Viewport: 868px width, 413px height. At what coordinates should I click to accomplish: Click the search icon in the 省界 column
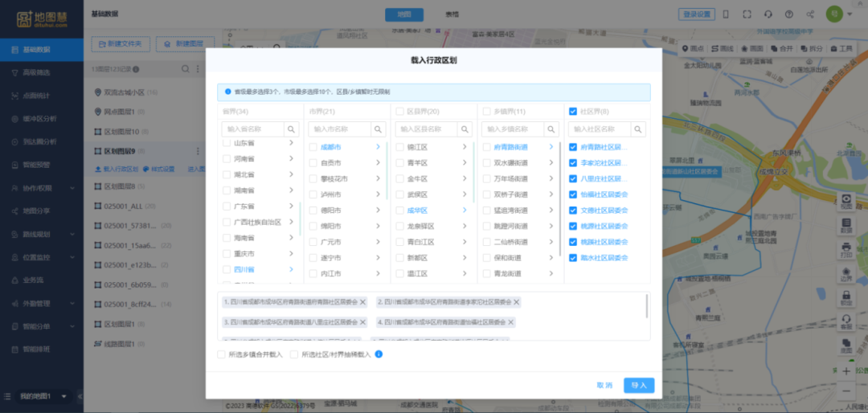pyautogui.click(x=291, y=129)
